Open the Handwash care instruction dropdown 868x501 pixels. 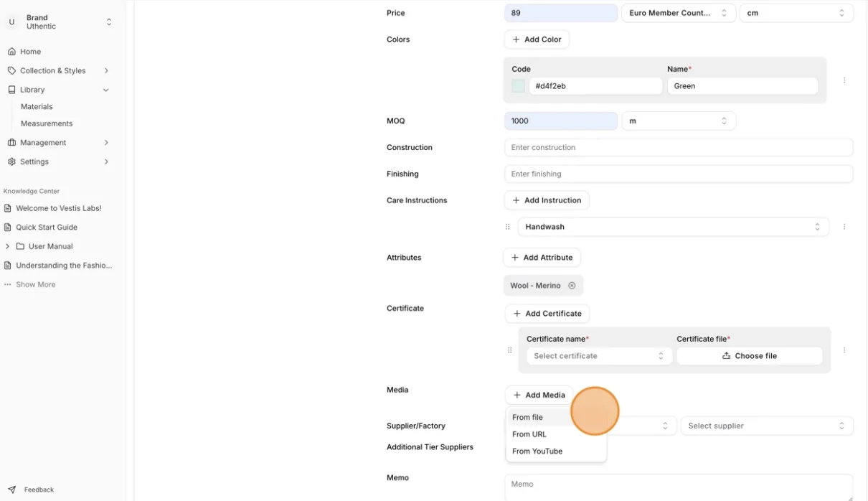[x=673, y=227]
